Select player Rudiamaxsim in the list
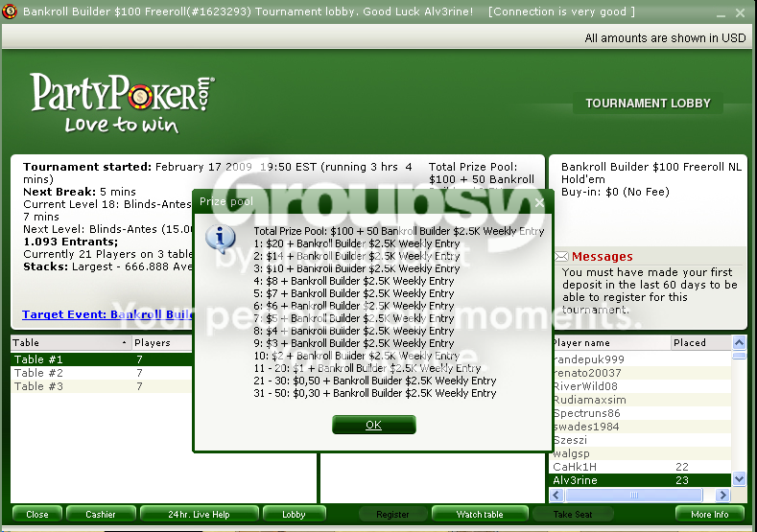 (641, 400)
